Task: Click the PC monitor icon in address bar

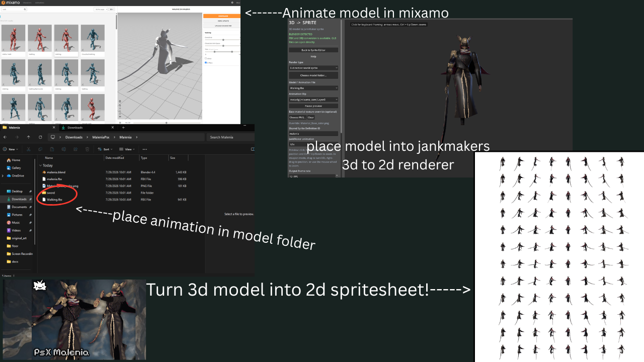Action: pyautogui.click(x=53, y=137)
